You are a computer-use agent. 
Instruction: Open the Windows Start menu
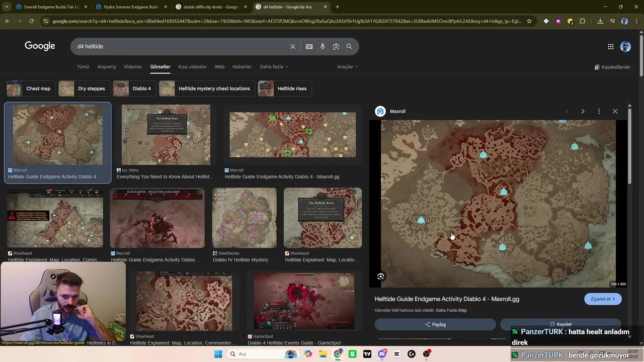click(218, 354)
